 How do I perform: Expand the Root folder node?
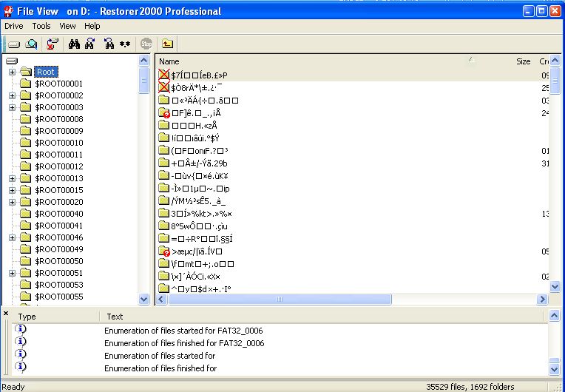coord(13,72)
